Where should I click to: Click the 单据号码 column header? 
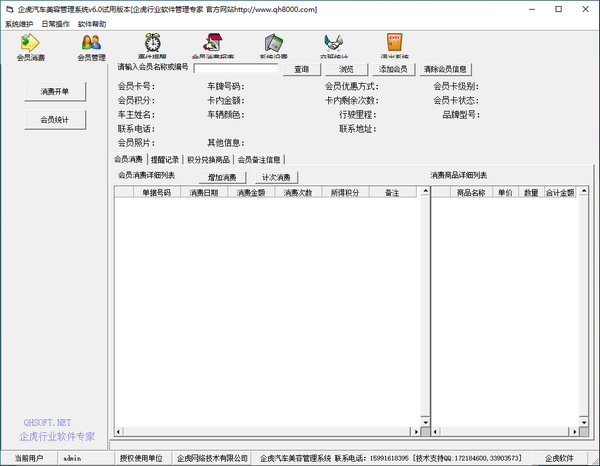(x=157, y=192)
